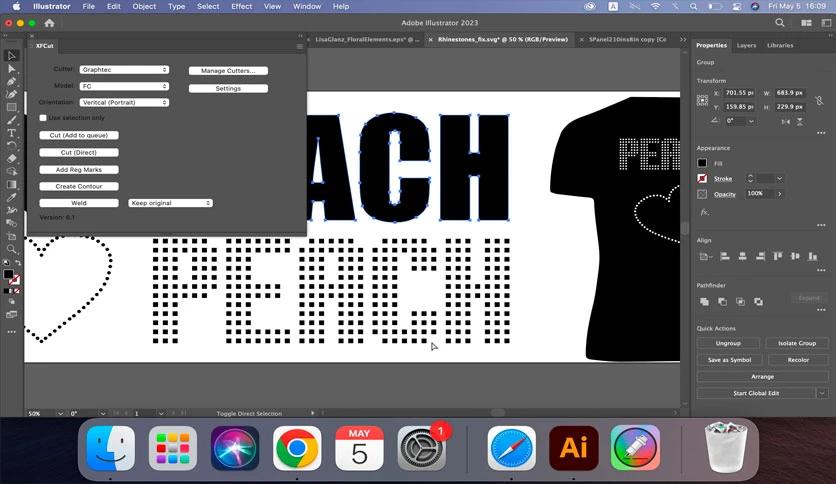Click the Ungroup quick action button
Image resolution: width=836 pixels, height=484 pixels.
(x=728, y=343)
